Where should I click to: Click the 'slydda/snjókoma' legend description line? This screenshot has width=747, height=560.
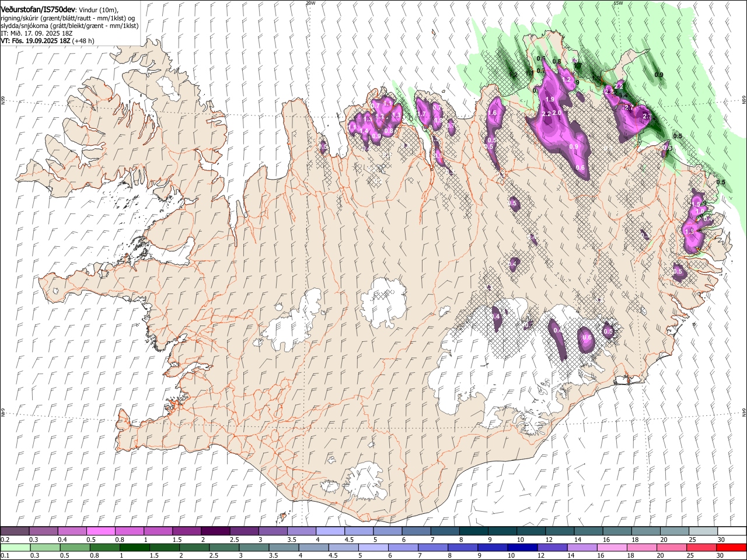(69, 26)
